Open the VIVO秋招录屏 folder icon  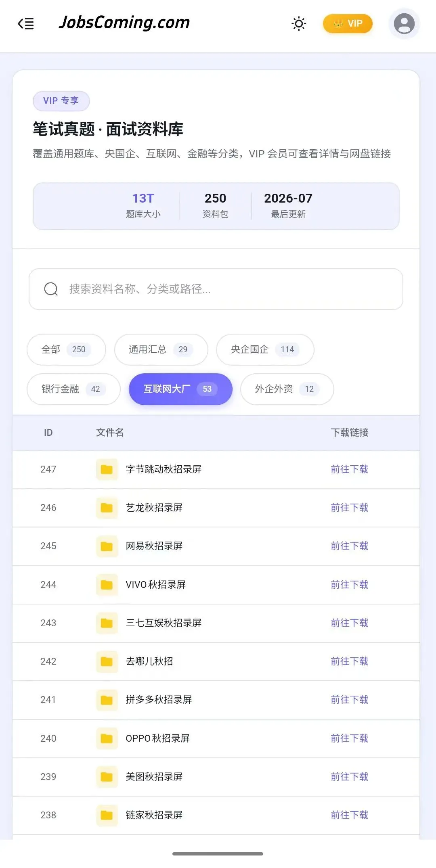[107, 585]
